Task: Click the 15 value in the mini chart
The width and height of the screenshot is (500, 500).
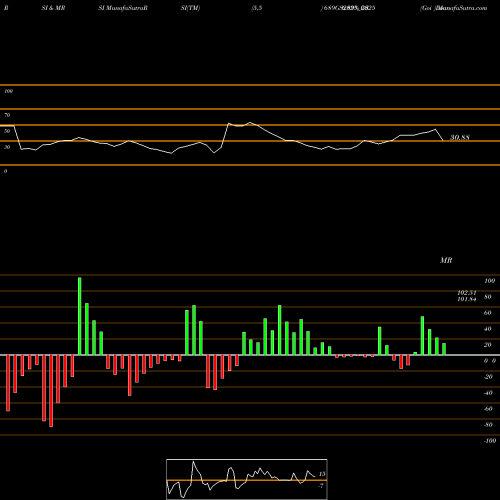Action: (322, 474)
